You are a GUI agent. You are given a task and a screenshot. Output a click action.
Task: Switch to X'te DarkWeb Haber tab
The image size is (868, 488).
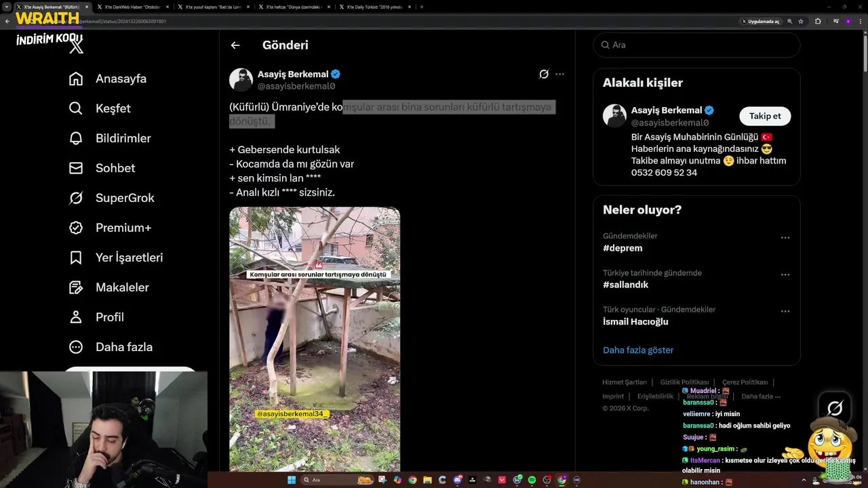point(132,7)
